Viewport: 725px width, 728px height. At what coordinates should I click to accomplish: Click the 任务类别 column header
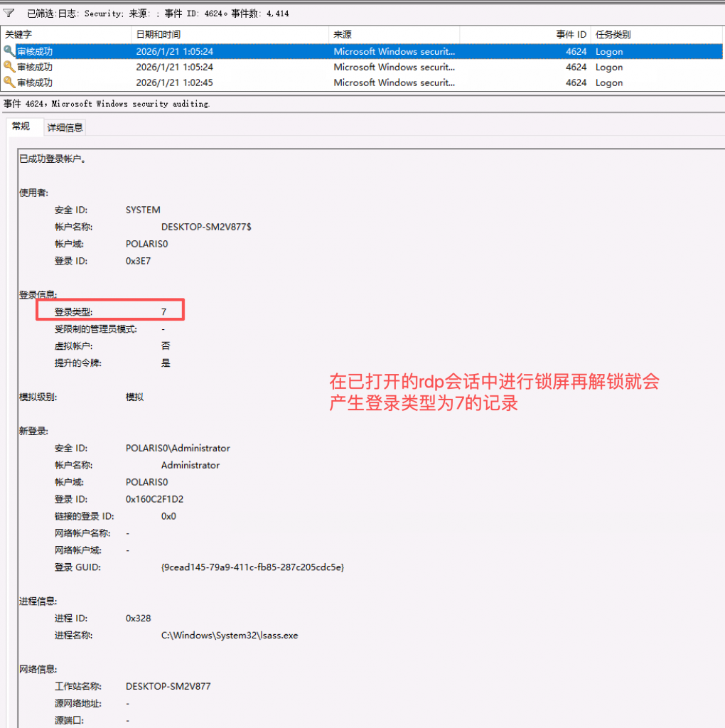pyautogui.click(x=613, y=34)
